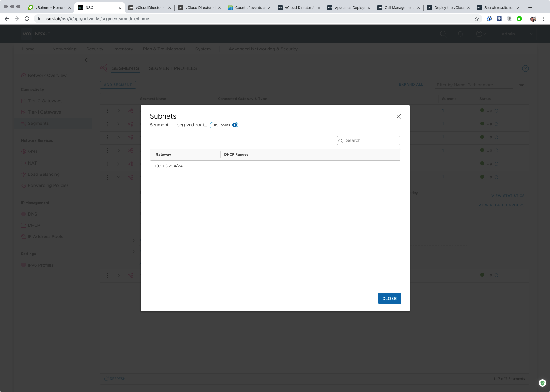550x392 pixels.
Task: Bookmark this page with star icon
Action: pos(477,19)
